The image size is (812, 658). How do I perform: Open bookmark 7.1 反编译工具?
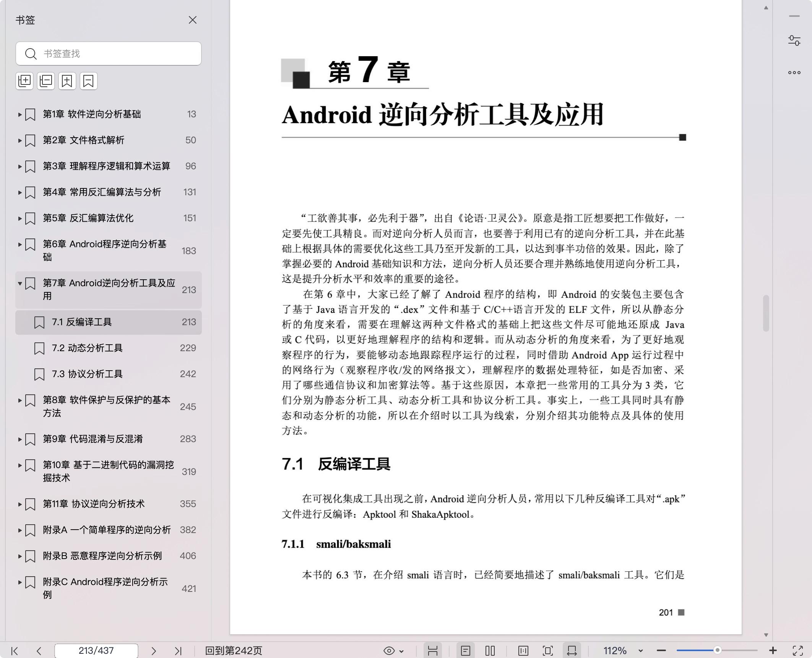click(109, 322)
